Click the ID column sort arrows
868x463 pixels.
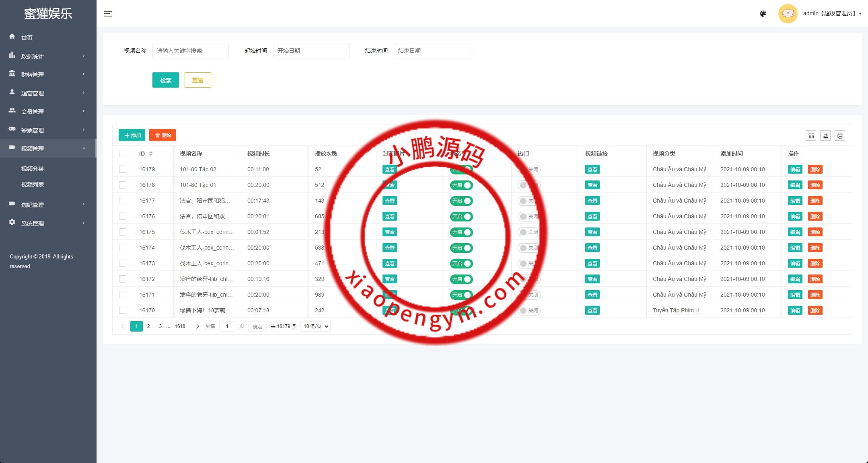click(x=151, y=154)
